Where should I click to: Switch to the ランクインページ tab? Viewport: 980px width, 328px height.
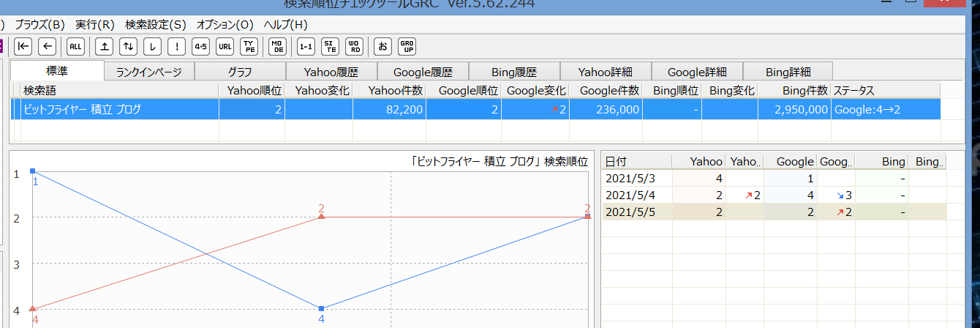point(149,72)
